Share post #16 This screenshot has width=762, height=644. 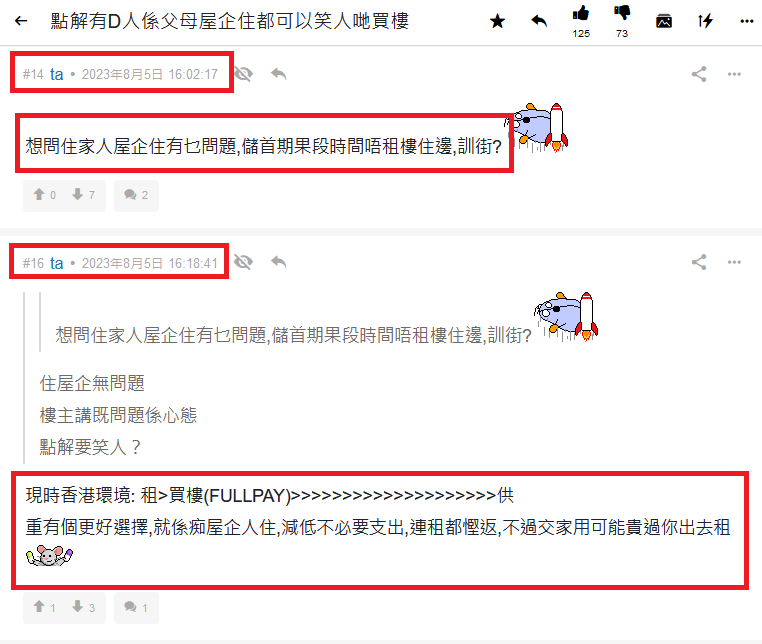pyautogui.click(x=699, y=262)
